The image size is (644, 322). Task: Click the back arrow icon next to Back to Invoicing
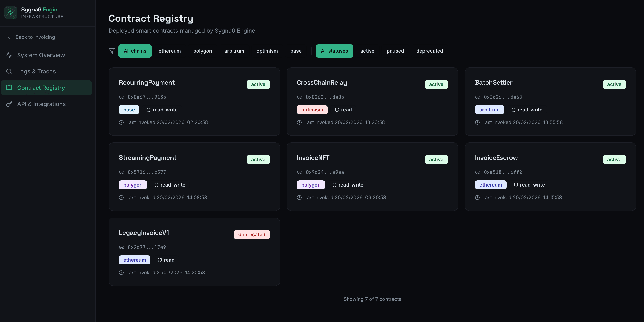pos(10,37)
